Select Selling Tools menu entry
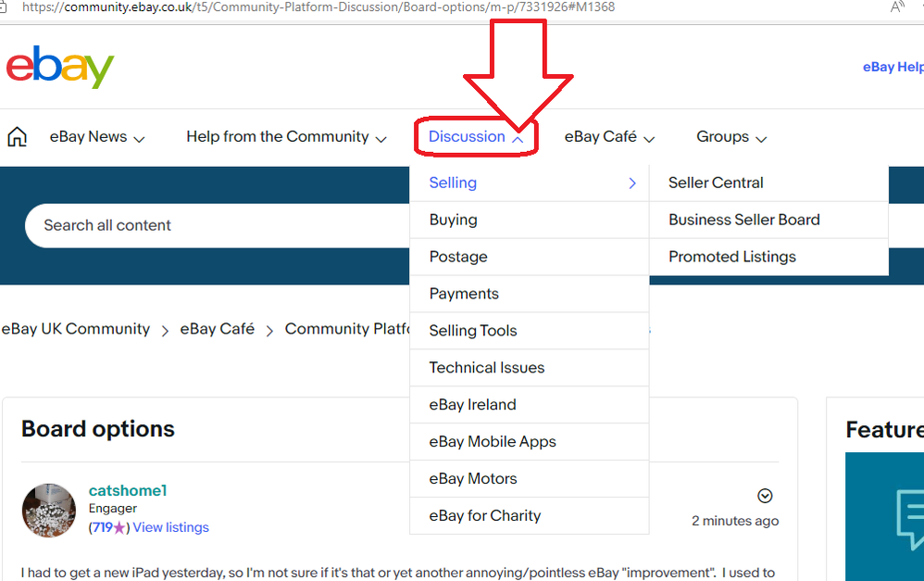This screenshot has height=581, width=924. (x=530, y=331)
